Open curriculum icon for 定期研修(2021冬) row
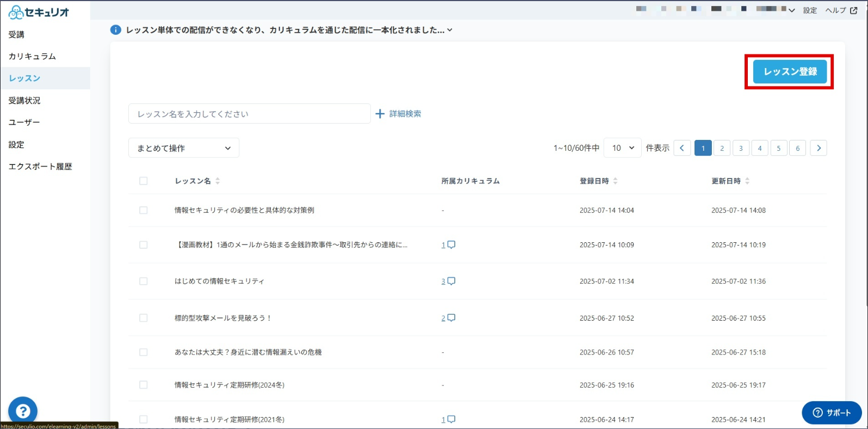Viewport: 868px width, 429px height. coord(451,419)
